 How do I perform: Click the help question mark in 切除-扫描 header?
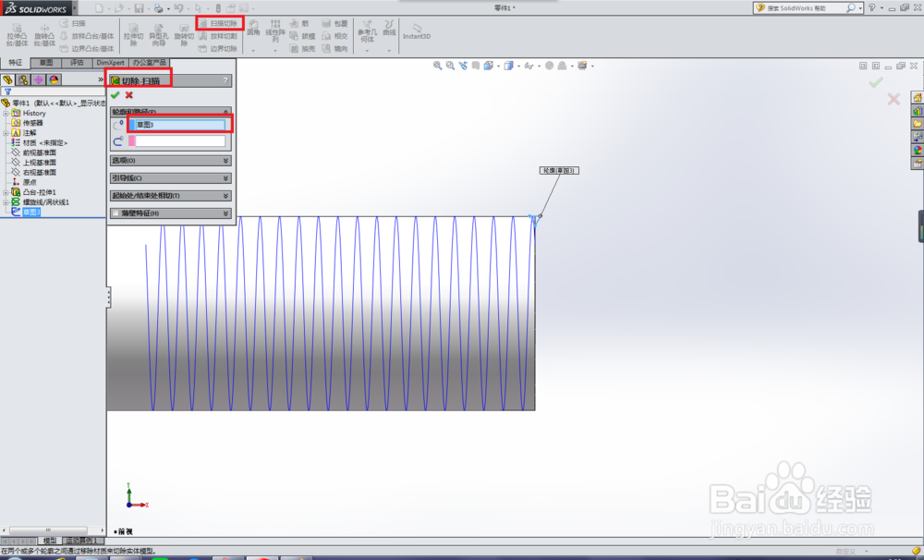225,80
